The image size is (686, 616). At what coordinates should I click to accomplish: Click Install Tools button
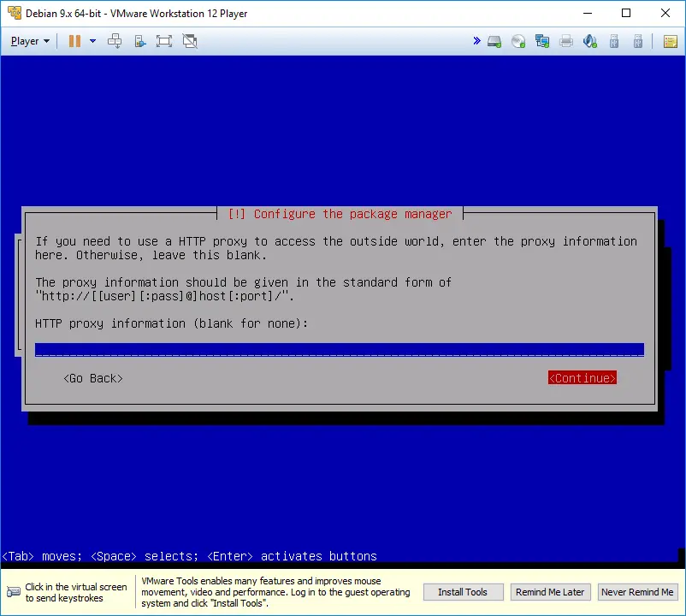(463, 592)
